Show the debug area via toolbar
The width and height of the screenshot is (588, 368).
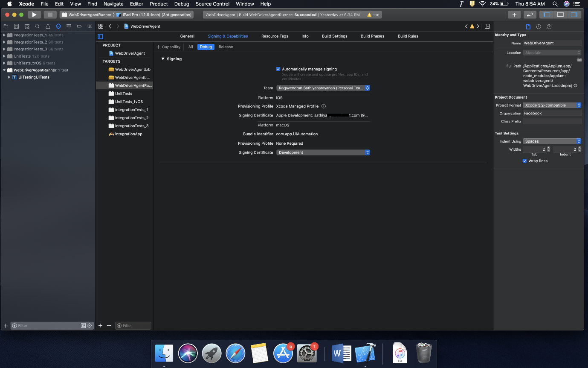click(560, 15)
